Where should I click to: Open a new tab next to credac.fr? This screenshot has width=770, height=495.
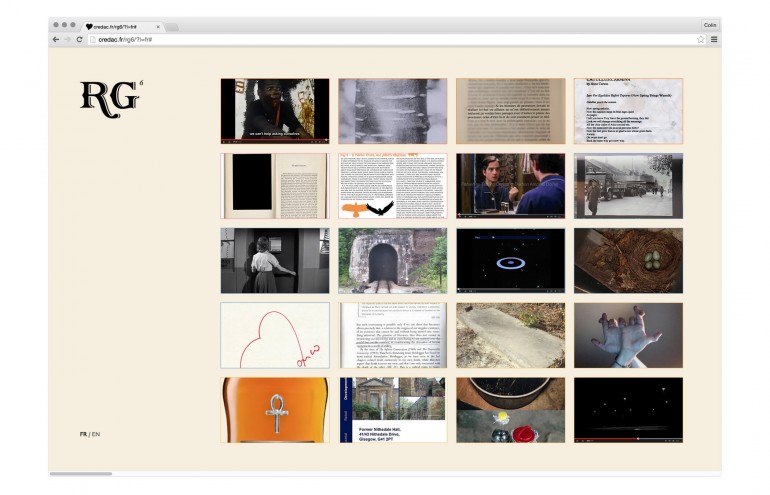pos(172,26)
